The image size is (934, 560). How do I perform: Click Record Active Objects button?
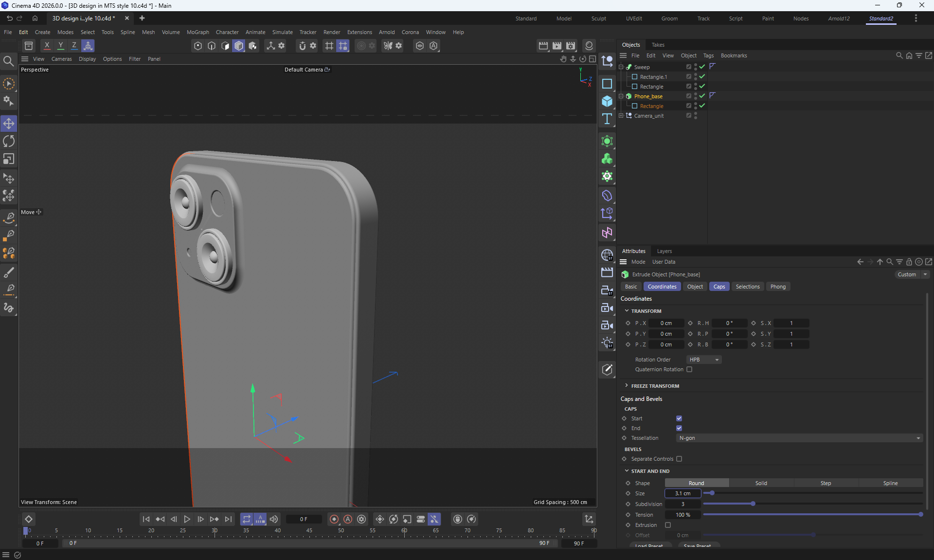tap(334, 519)
